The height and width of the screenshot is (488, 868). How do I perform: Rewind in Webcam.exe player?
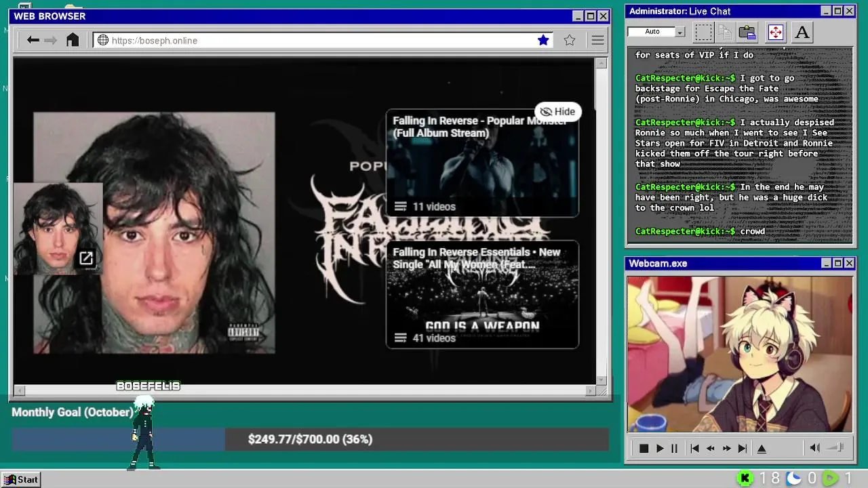tap(710, 448)
